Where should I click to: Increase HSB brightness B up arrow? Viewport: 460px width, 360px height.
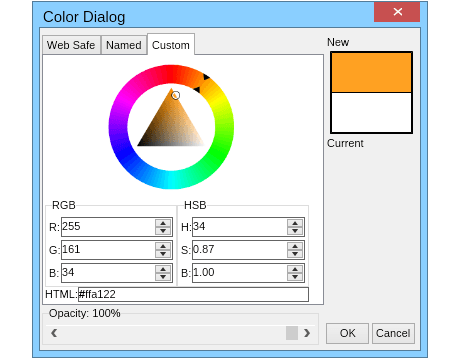[295, 269]
